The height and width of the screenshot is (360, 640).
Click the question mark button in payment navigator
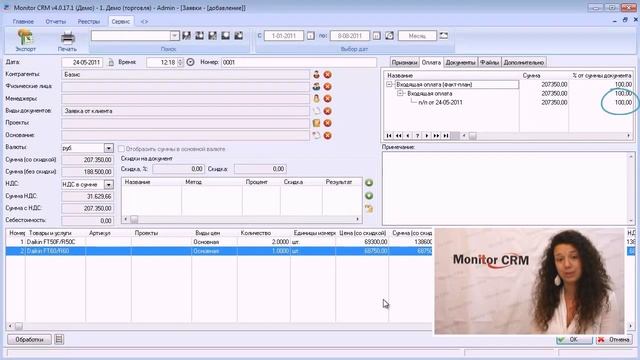point(417,136)
